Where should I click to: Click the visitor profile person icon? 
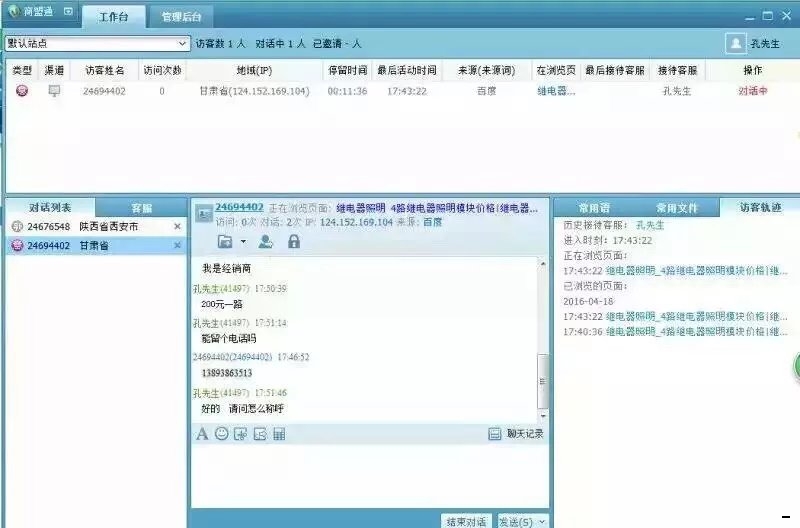click(265, 241)
